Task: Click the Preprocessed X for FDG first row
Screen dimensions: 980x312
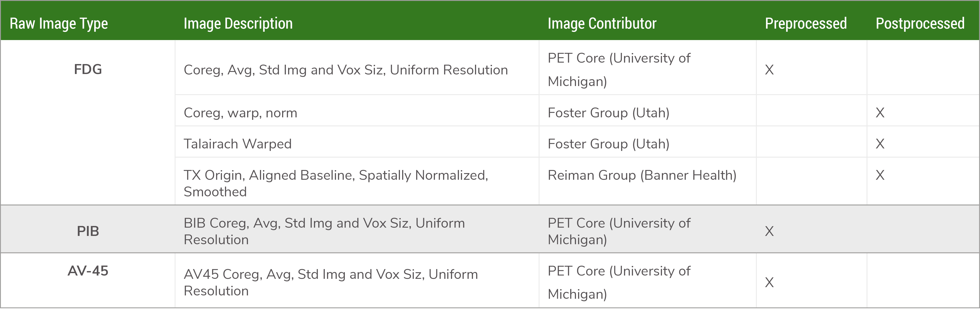Action: pyautogui.click(x=769, y=70)
